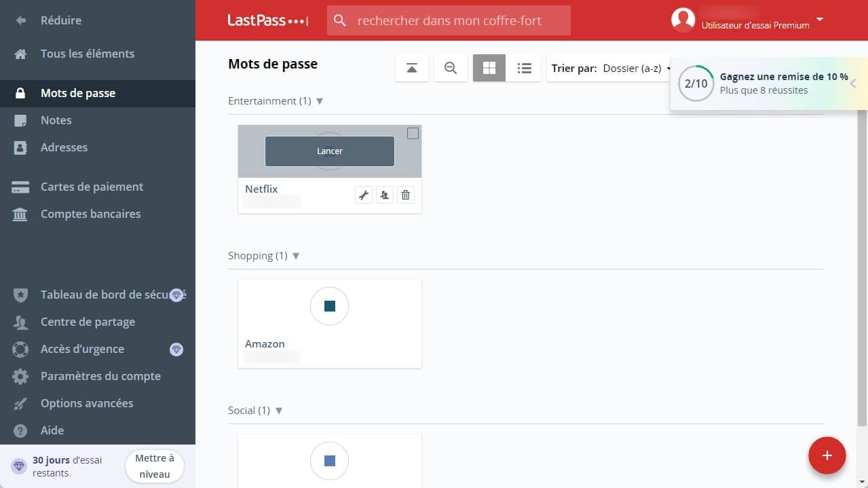Click the Netflix entry name
Image resolution: width=868 pixels, height=488 pixels.
[x=261, y=189]
